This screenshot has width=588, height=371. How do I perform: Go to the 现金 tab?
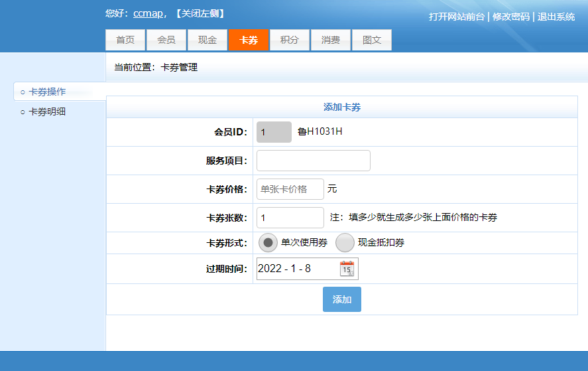click(x=207, y=40)
